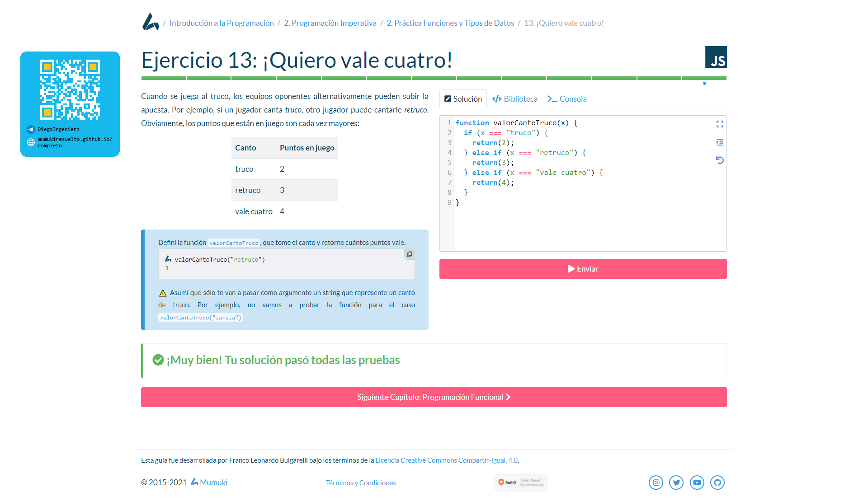Copy the valorCantoTruco example code
The width and height of the screenshot is (868, 502).
pyautogui.click(x=409, y=254)
